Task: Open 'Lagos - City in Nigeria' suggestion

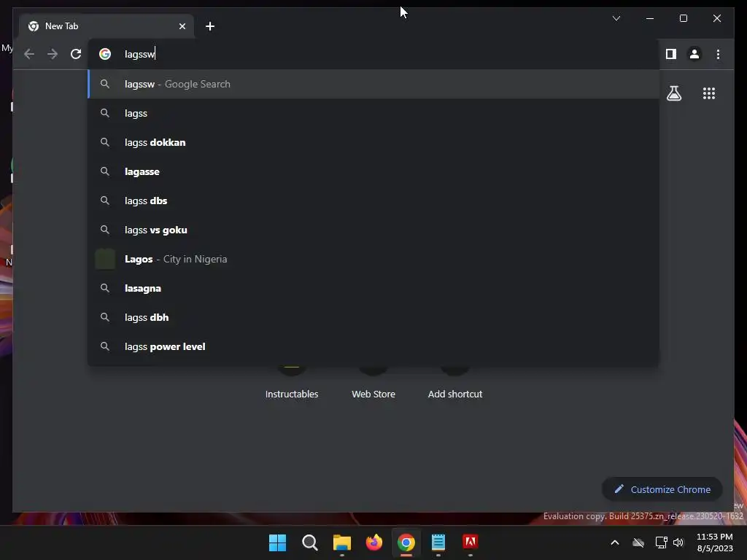Action: pyautogui.click(x=373, y=259)
